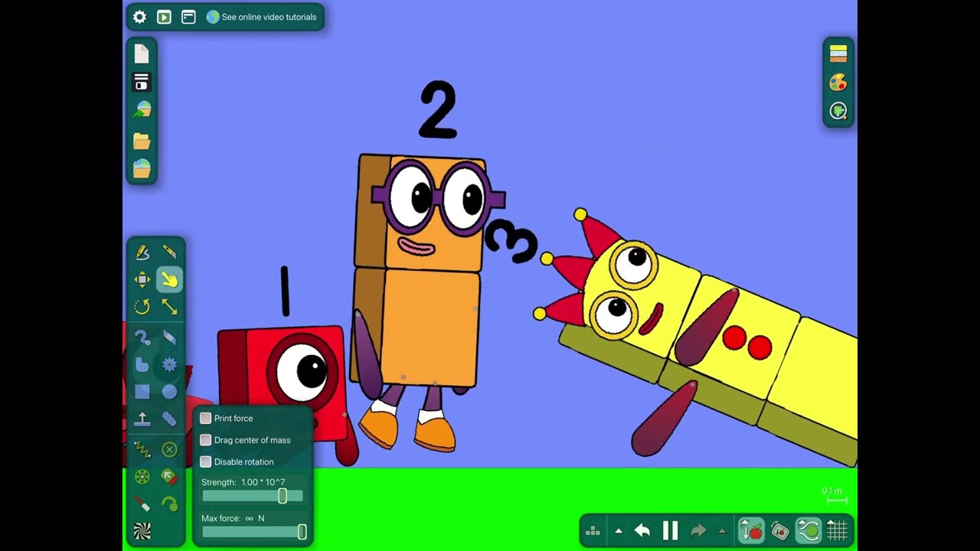
Task: Click the Strength slider handle
Action: (x=283, y=496)
